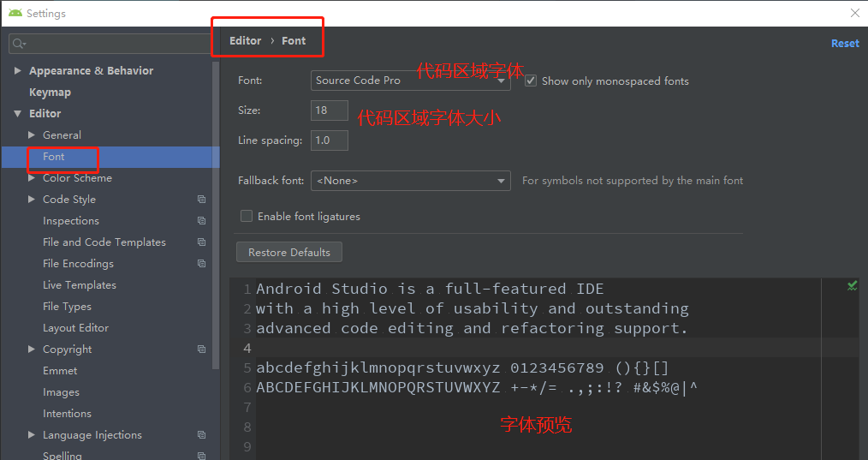Click the project-level icon beside Code Style

click(x=201, y=199)
